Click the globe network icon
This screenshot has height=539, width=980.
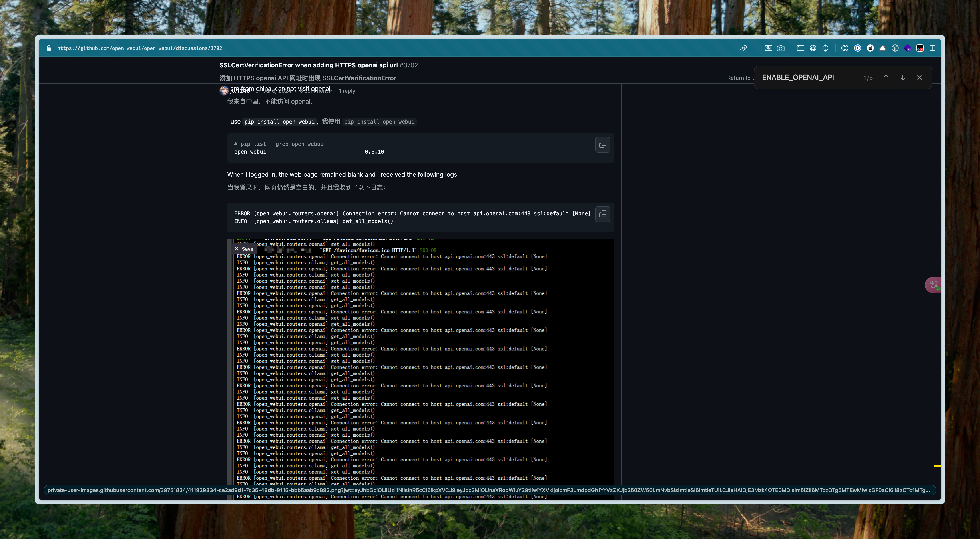click(813, 48)
